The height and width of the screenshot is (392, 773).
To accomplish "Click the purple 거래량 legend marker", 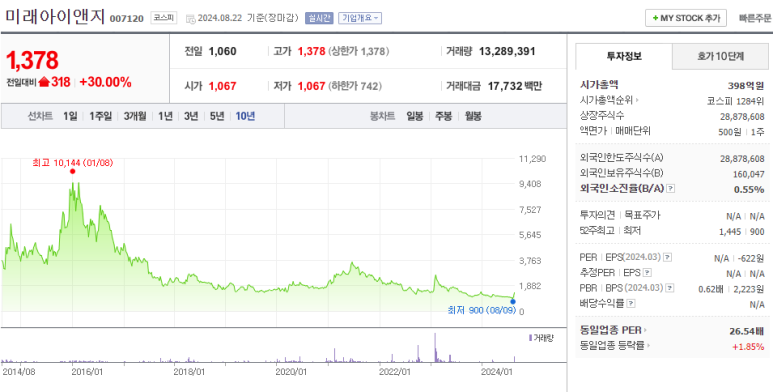I will [x=530, y=338].
